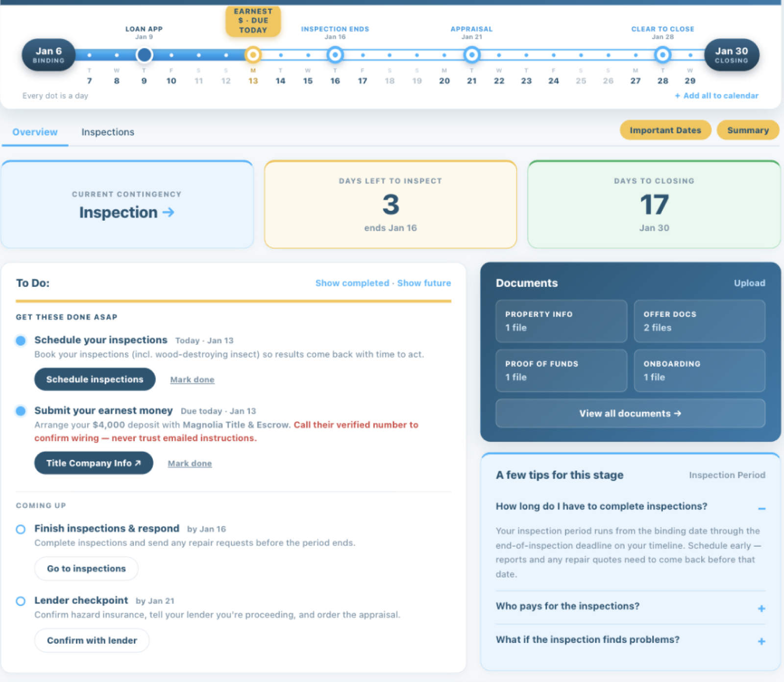
Task: Click the Jan 6 Binding timeline endpoint
Action: [x=49, y=55]
